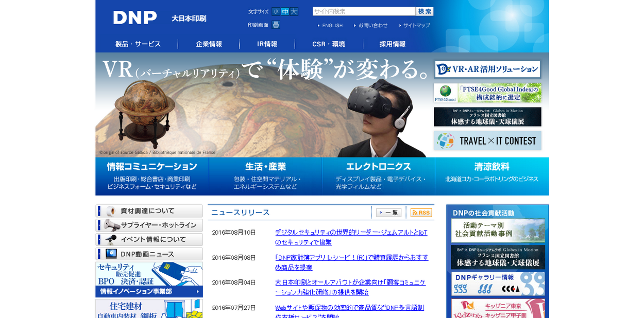Click the printer icon for print view
Screen dimensions: 644x318
276,25
